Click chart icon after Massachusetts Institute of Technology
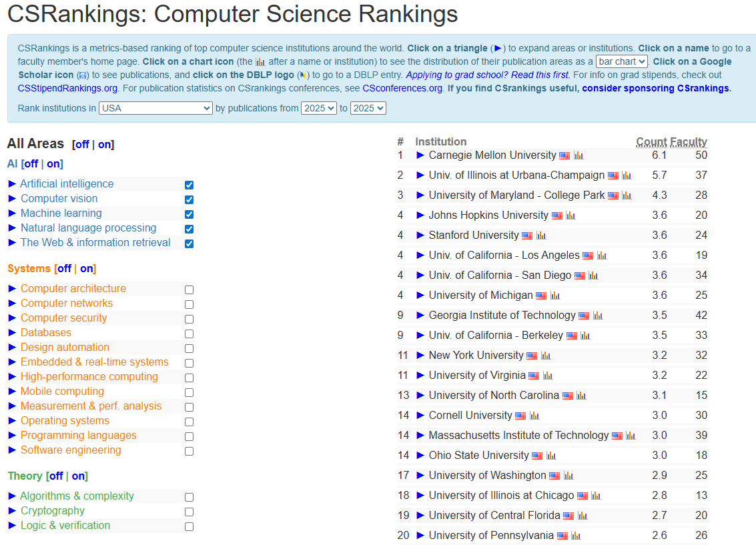756x545 pixels. point(631,436)
